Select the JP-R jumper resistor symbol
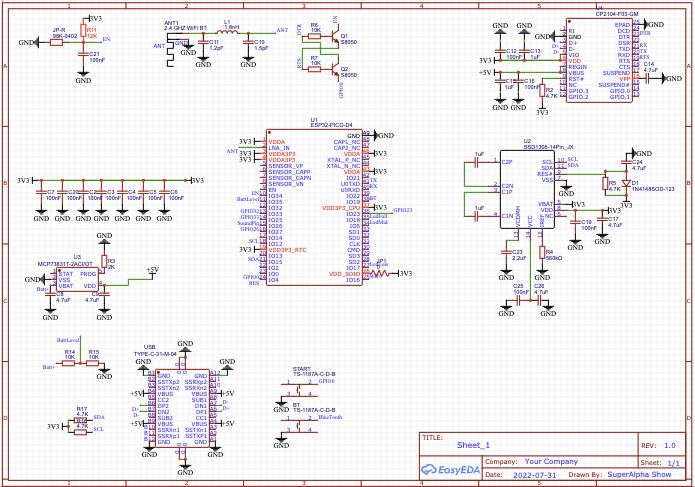Screen dimensions: 695x487 (x=56, y=43)
